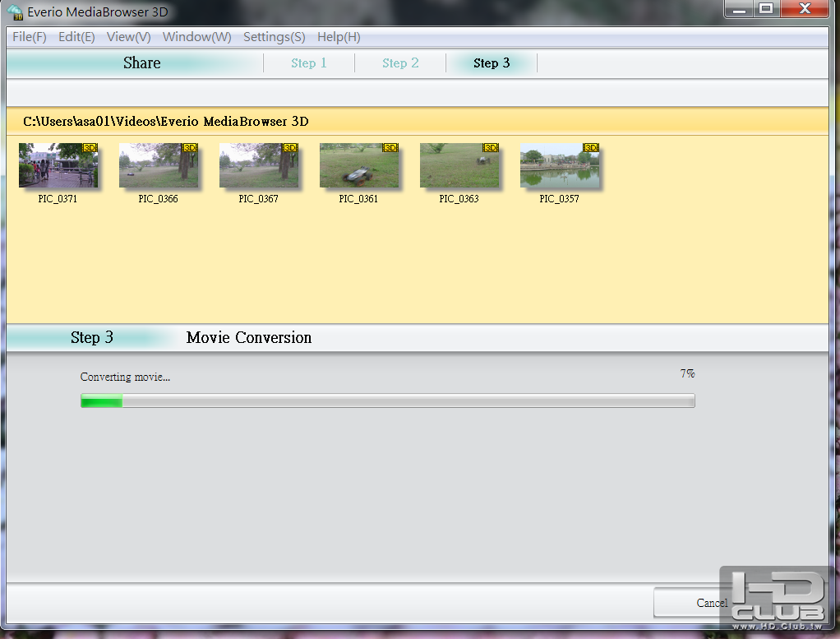Select the Step 3 tab
This screenshot has height=639, width=840.
click(492, 63)
